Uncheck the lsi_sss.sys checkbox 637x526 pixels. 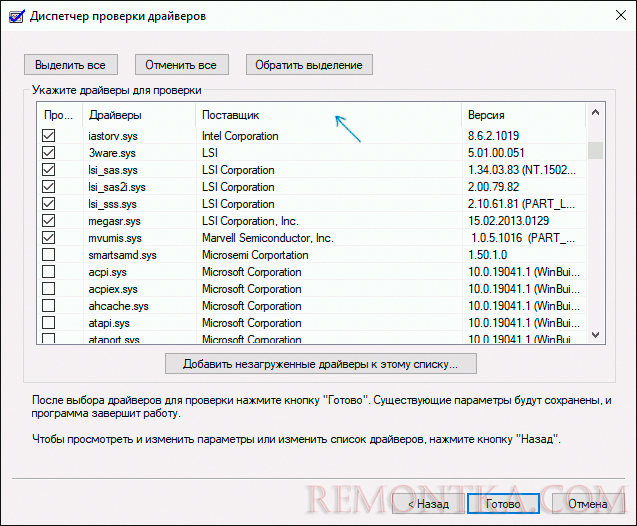click(49, 204)
